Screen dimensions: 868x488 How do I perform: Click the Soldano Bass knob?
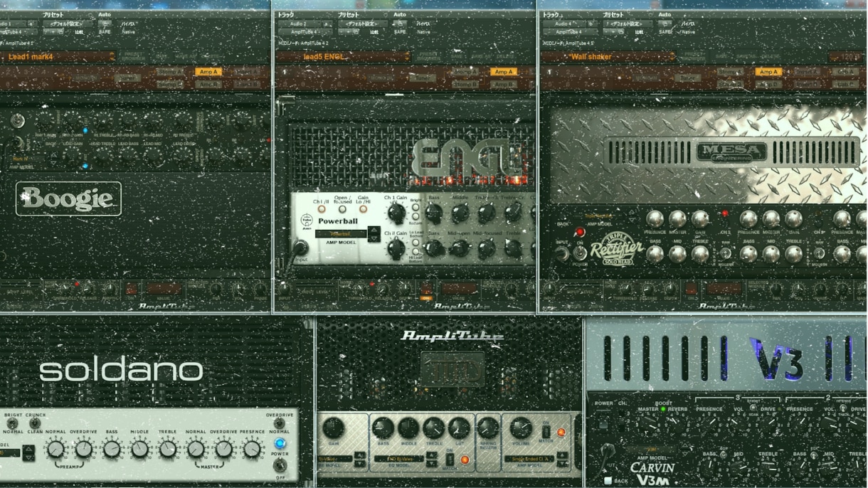pyautogui.click(x=112, y=449)
